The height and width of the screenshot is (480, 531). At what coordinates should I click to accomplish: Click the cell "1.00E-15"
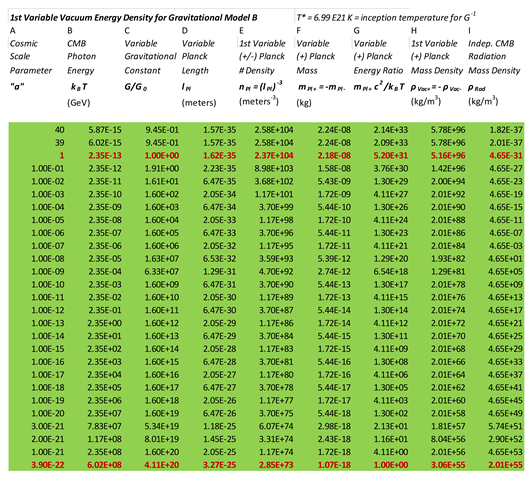pyautogui.click(x=48, y=349)
